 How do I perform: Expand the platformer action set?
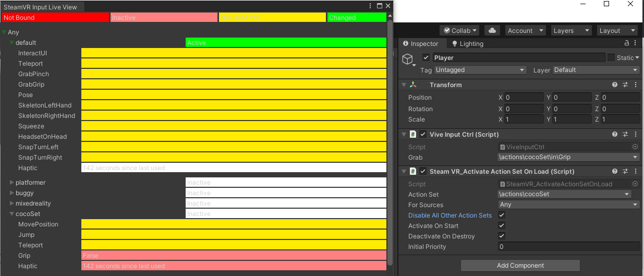[x=11, y=183]
